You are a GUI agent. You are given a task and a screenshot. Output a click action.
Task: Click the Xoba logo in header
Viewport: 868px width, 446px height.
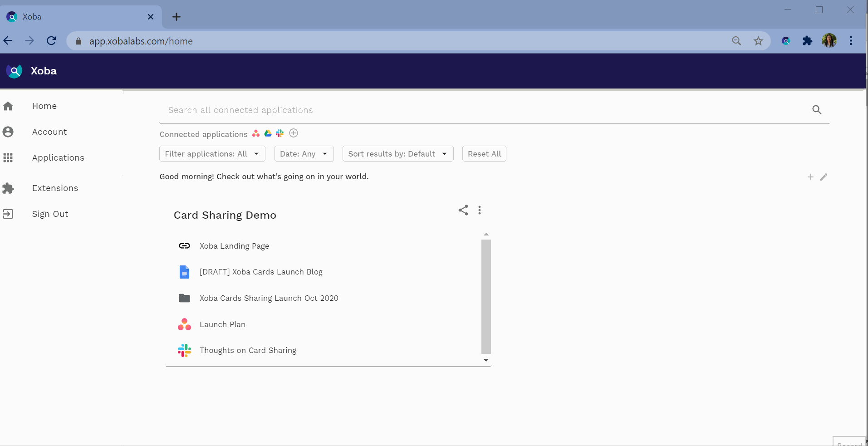[x=14, y=71]
